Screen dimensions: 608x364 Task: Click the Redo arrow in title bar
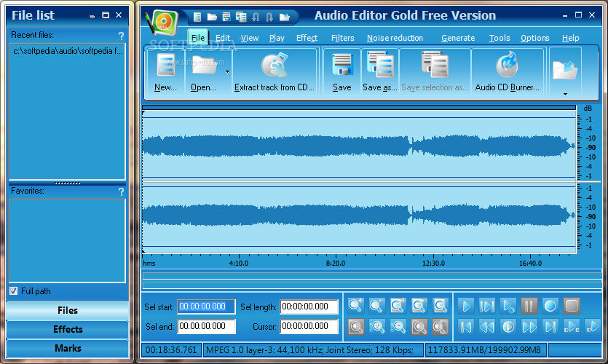[270, 17]
